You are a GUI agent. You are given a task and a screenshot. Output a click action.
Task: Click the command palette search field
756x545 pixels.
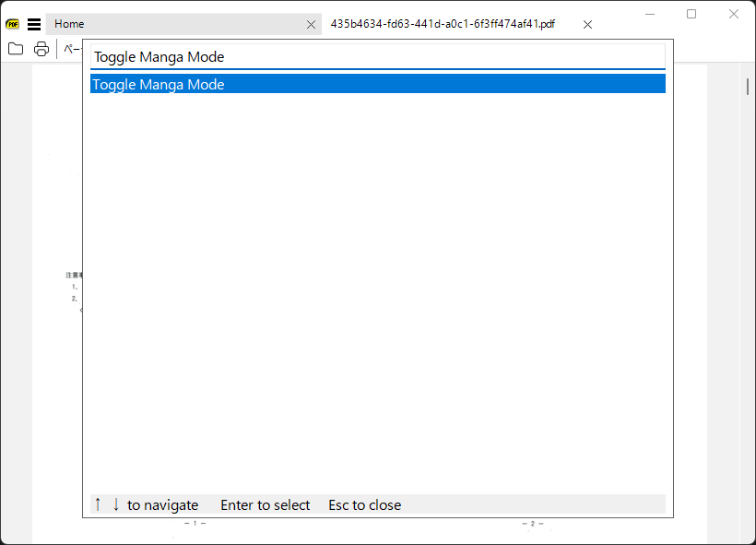click(x=377, y=57)
